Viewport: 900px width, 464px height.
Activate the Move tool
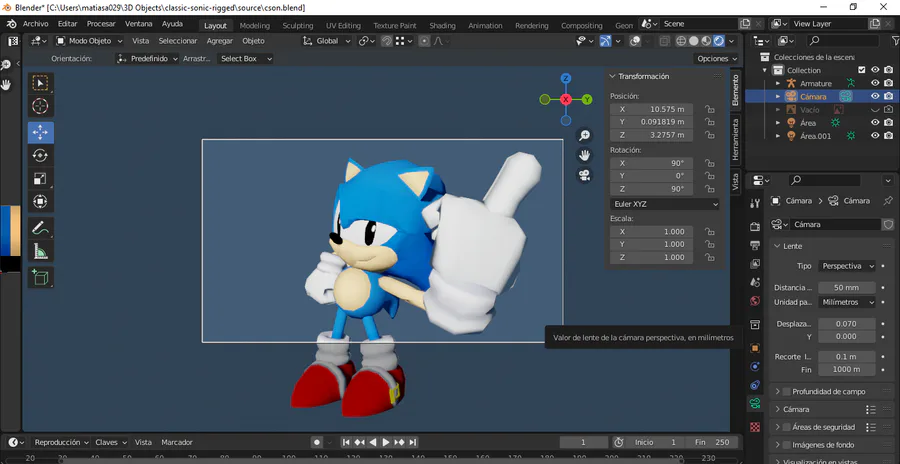click(x=40, y=133)
